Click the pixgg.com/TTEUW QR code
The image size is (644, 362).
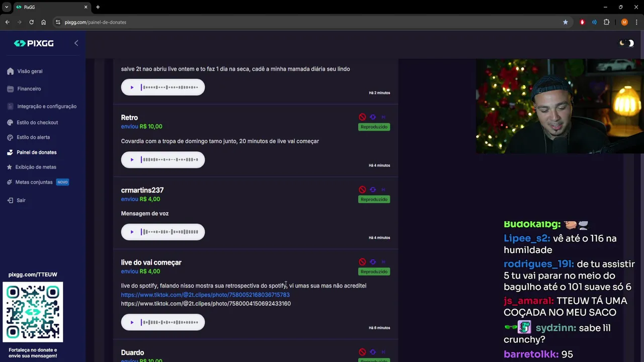[33, 312]
